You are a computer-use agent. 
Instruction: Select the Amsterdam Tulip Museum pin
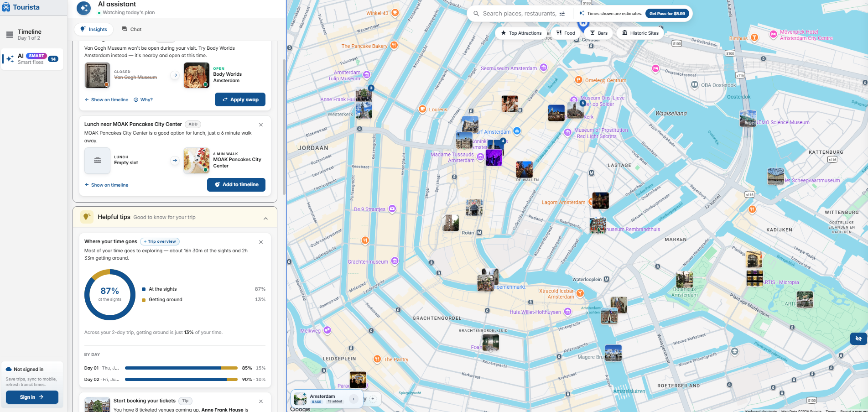(367, 74)
